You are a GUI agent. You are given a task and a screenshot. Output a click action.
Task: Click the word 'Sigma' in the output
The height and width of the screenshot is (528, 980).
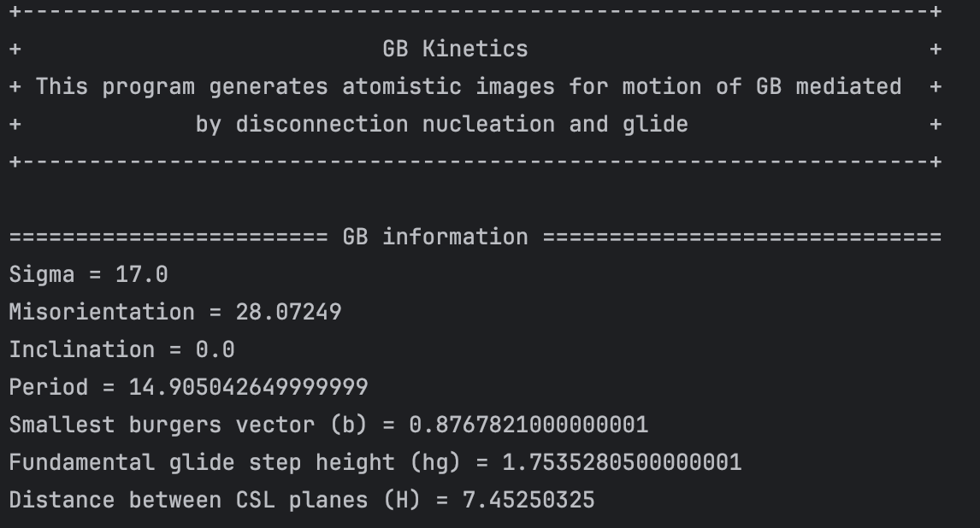tap(42, 275)
